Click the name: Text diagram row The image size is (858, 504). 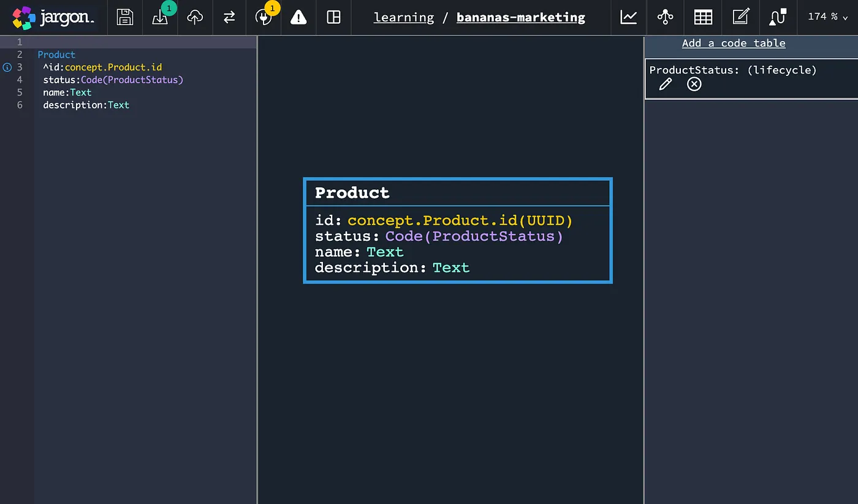coord(359,252)
